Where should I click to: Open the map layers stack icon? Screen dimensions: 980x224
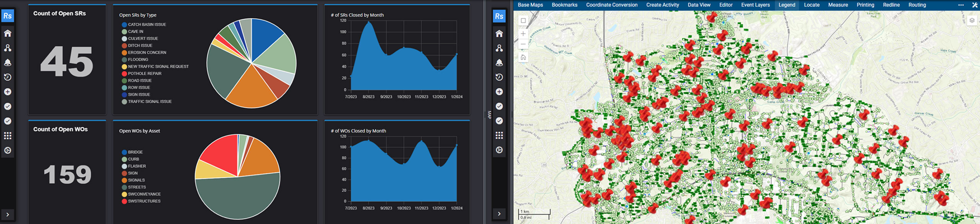click(x=972, y=20)
